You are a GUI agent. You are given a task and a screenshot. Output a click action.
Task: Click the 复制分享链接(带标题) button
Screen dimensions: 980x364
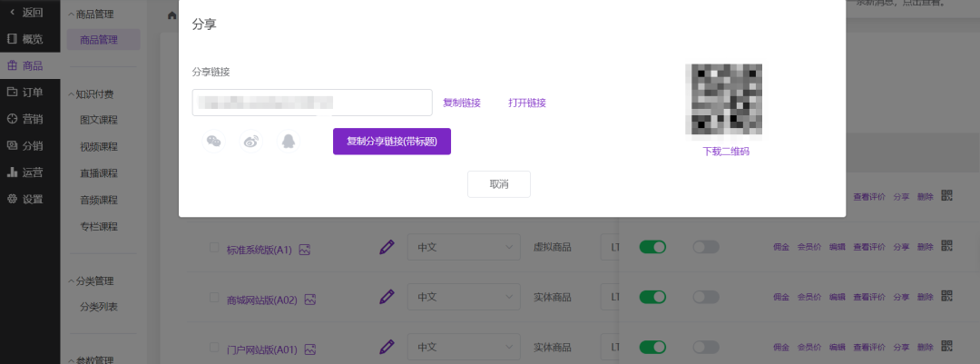(391, 142)
